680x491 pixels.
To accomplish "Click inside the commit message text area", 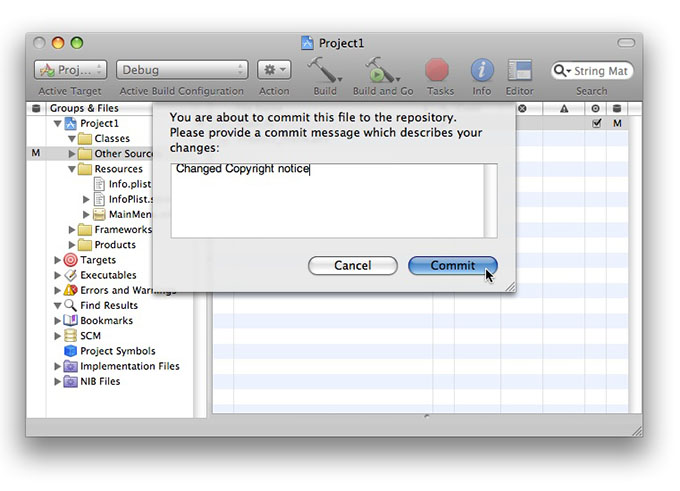I will pos(327,200).
